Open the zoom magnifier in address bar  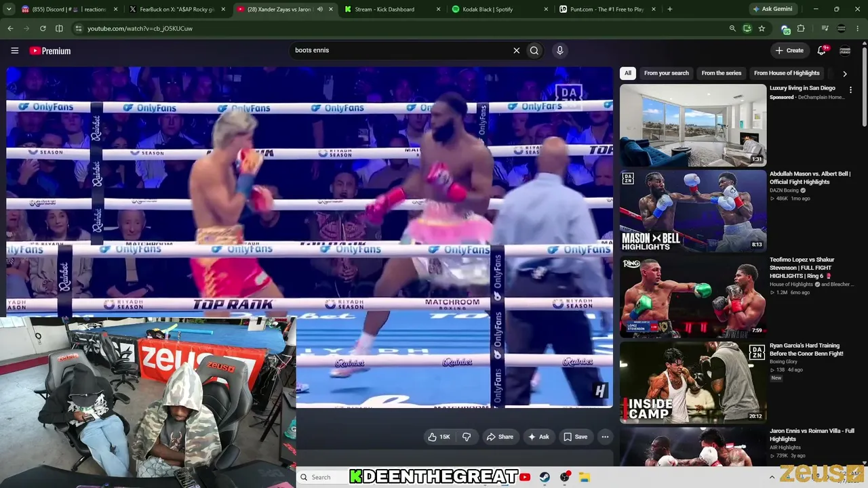(732, 28)
